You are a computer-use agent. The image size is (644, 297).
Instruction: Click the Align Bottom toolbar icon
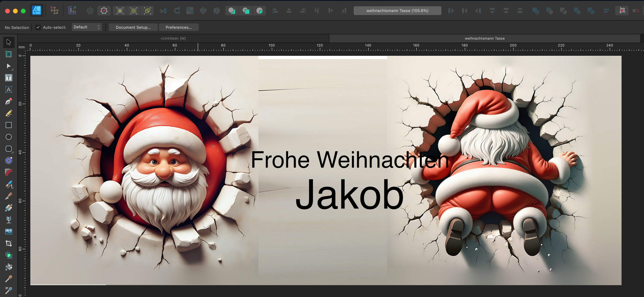344,11
